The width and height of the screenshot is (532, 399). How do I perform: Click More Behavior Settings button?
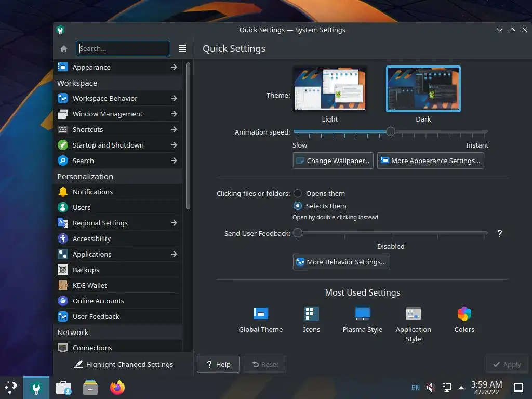pyautogui.click(x=341, y=262)
